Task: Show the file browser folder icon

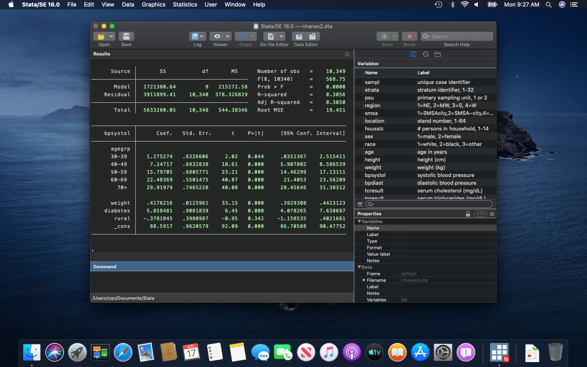Action: pyautogui.click(x=438, y=54)
